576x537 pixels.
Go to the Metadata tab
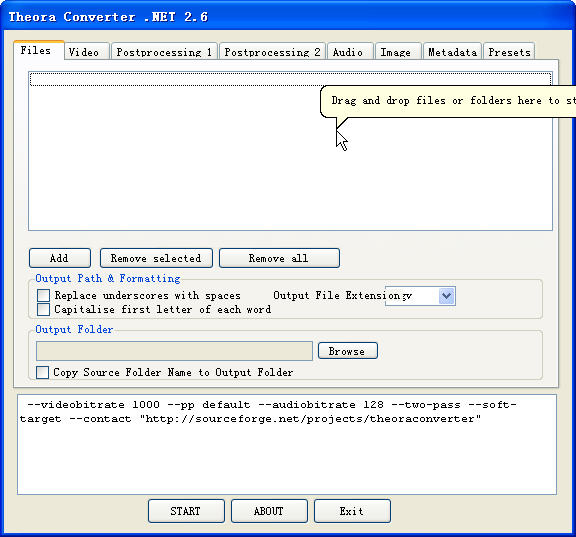453,52
